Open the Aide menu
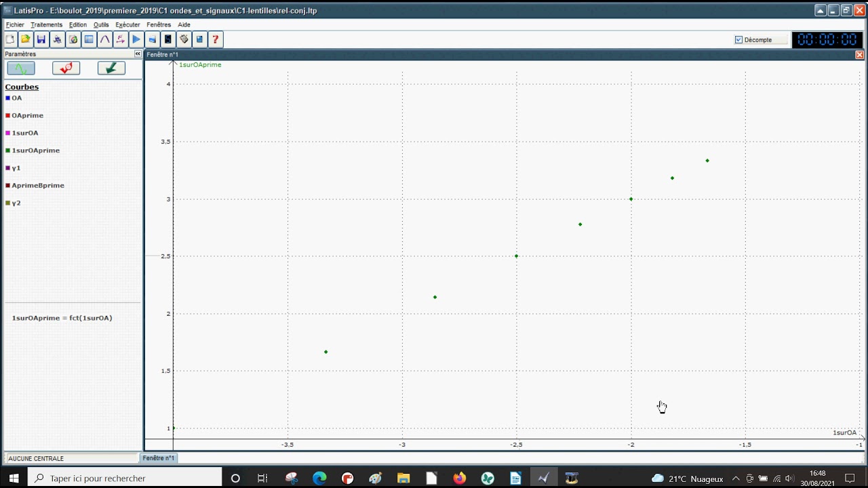The width and height of the screenshot is (868, 488). point(184,24)
